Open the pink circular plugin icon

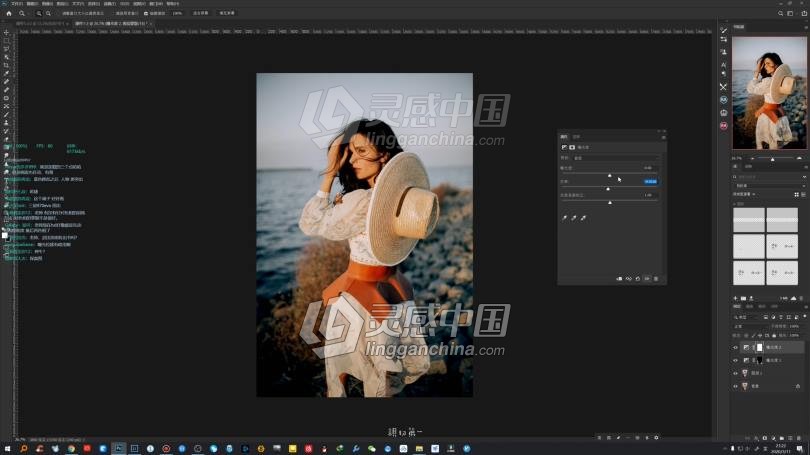pyautogui.click(x=724, y=125)
